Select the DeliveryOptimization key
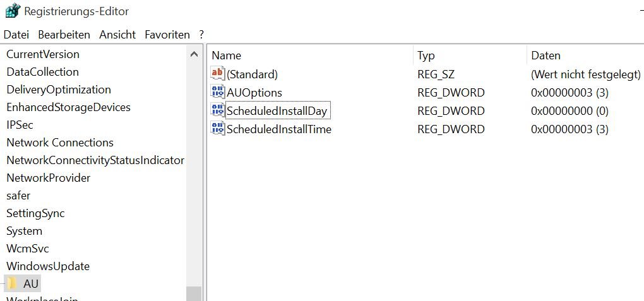The height and width of the screenshot is (301, 644). pos(59,90)
